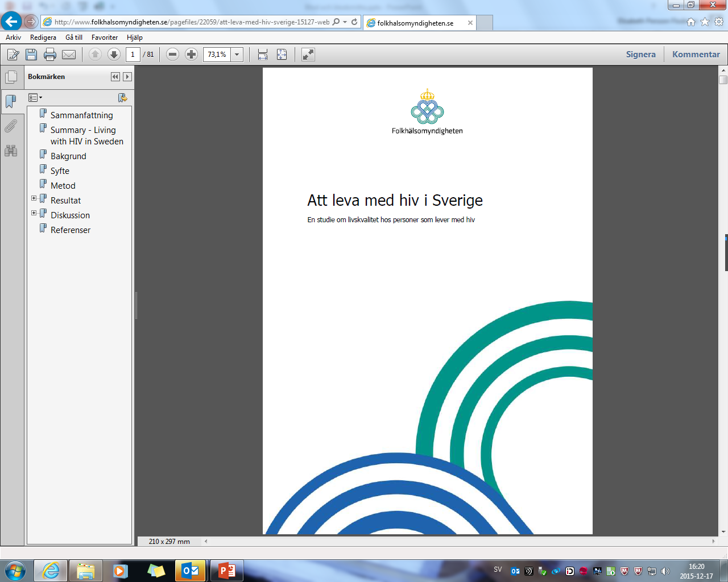Fit one full page icon

click(x=282, y=55)
